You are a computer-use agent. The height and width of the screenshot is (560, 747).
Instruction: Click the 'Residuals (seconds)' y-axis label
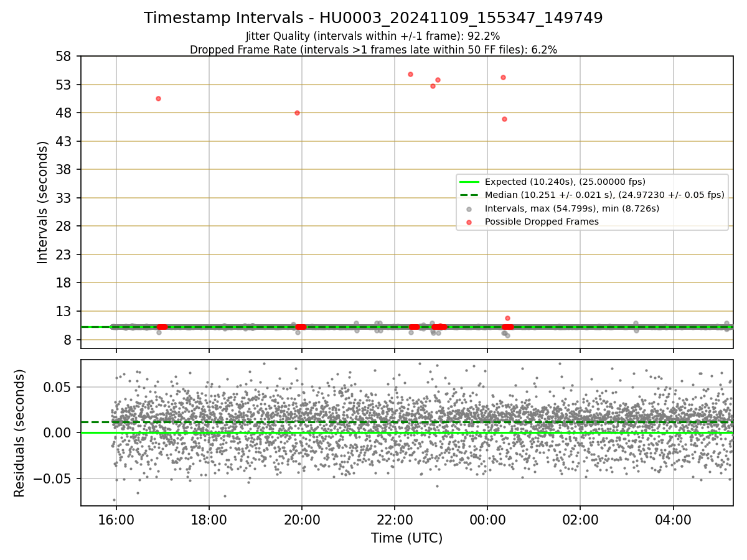point(19,433)
